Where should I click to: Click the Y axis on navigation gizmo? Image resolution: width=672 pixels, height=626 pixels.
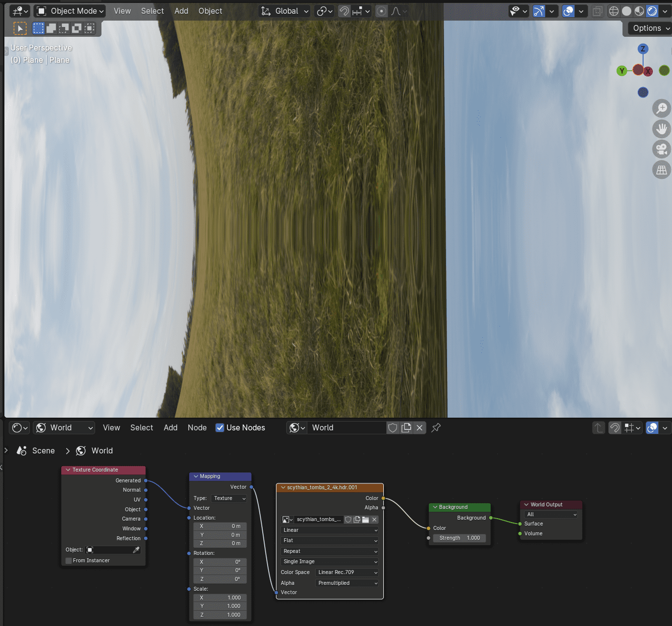coord(622,71)
